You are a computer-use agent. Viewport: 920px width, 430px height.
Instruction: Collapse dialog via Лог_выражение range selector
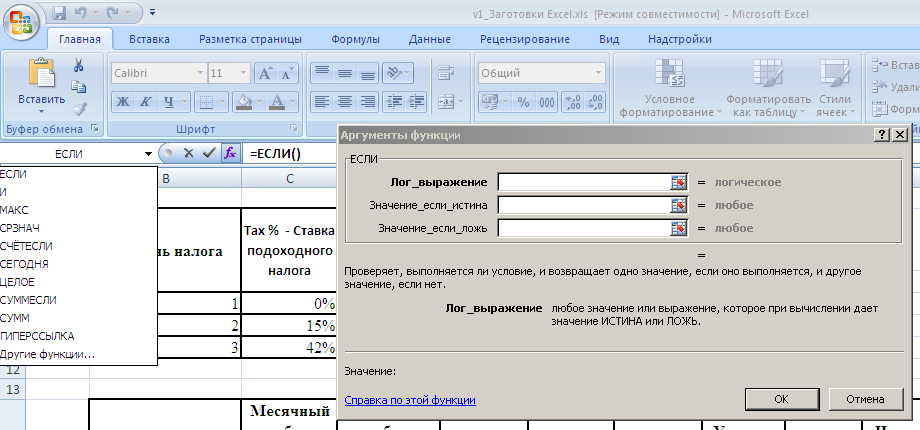(x=678, y=182)
